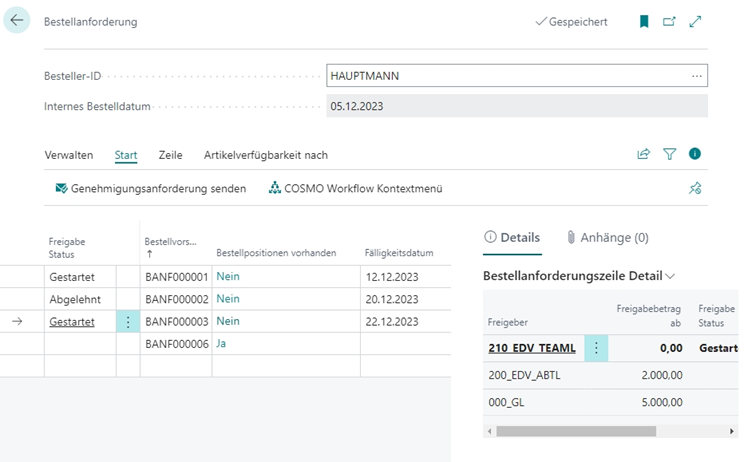
Task: Open row menu for 210_EDV_TEAML
Action: (x=596, y=348)
